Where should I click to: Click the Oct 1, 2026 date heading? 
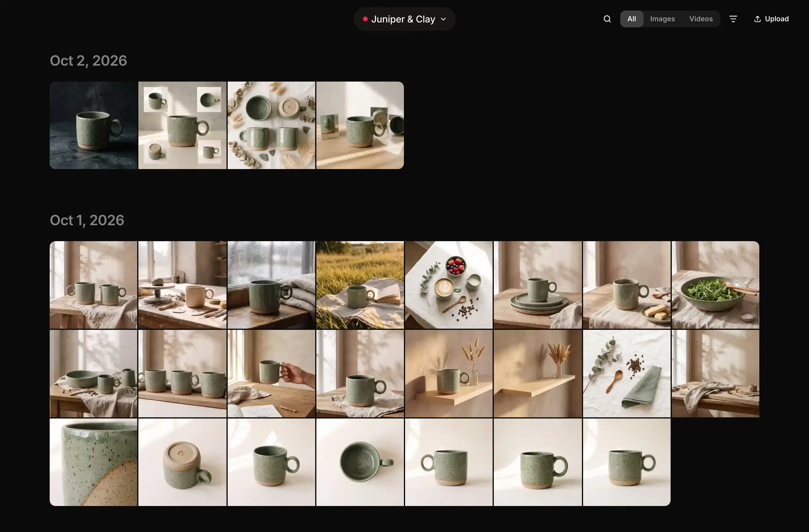pyautogui.click(x=87, y=220)
